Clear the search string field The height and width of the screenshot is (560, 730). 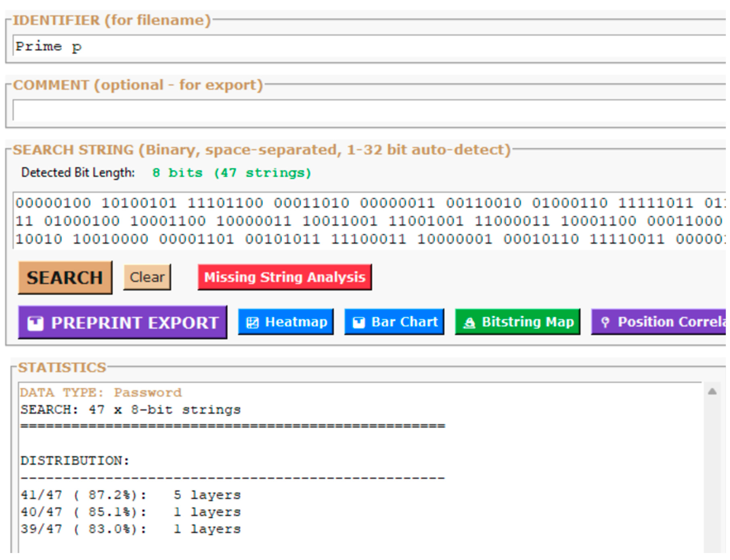click(147, 277)
